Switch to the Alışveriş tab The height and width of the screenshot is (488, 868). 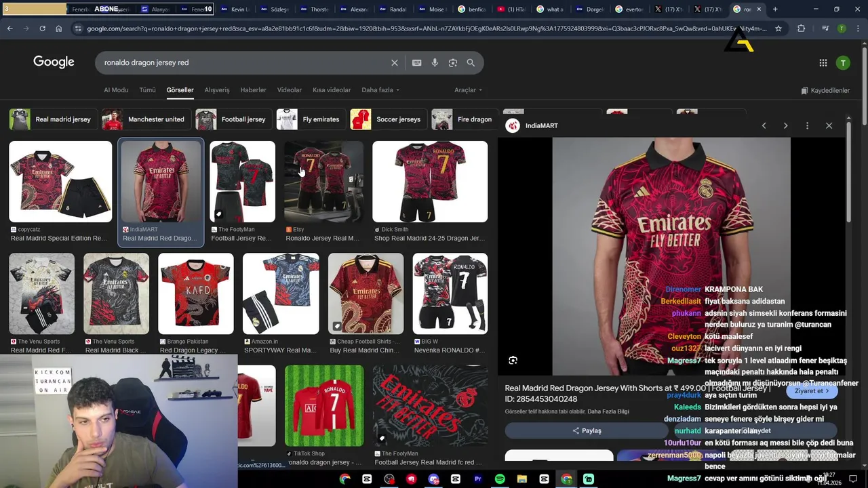(x=217, y=90)
